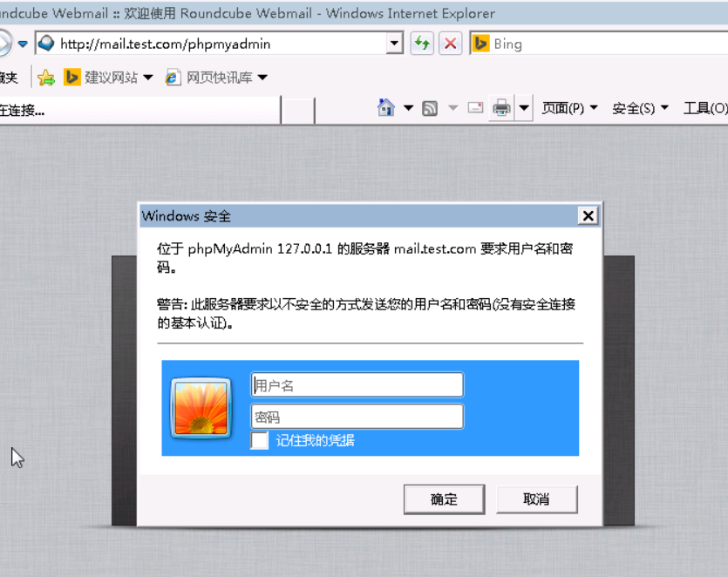Close the Windows 安全 dialog
The image size is (728, 577).
(588, 216)
